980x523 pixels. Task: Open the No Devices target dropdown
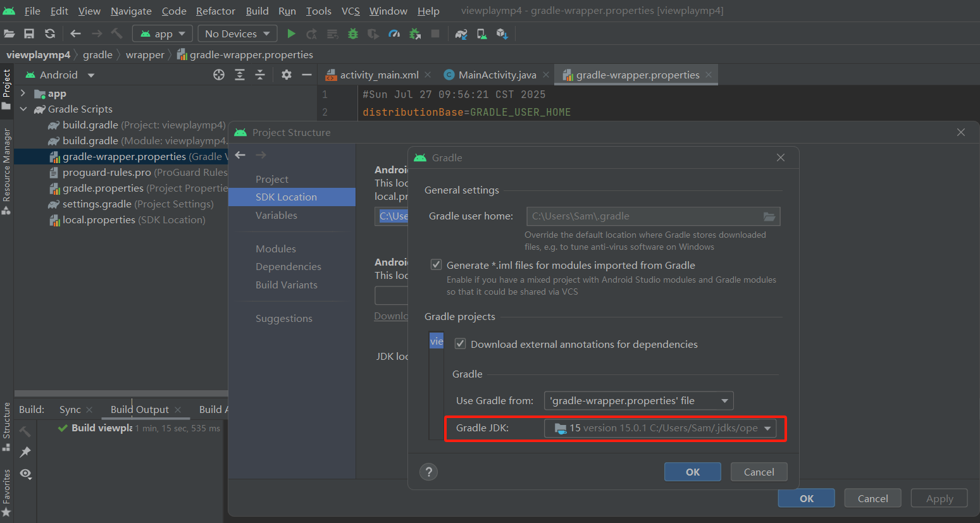pyautogui.click(x=237, y=33)
